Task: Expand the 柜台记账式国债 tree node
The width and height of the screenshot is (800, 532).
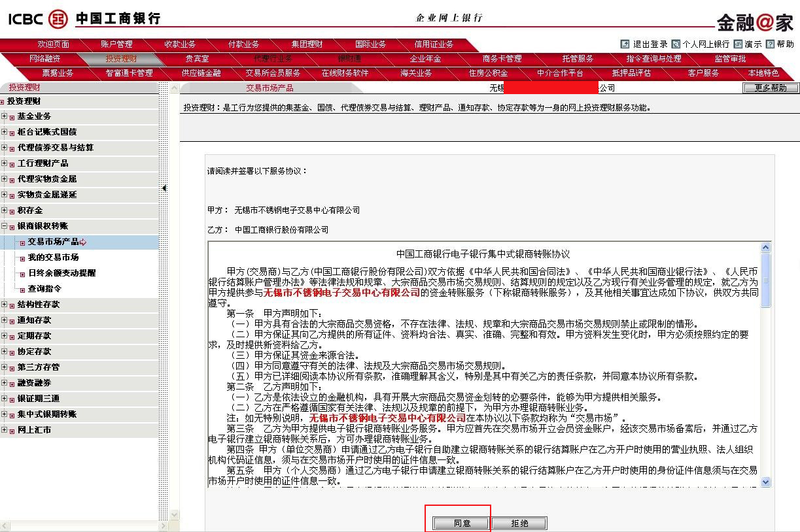Action: tap(5, 132)
